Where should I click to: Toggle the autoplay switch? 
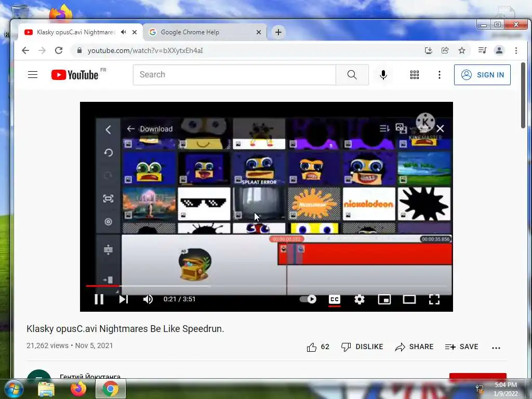308,299
